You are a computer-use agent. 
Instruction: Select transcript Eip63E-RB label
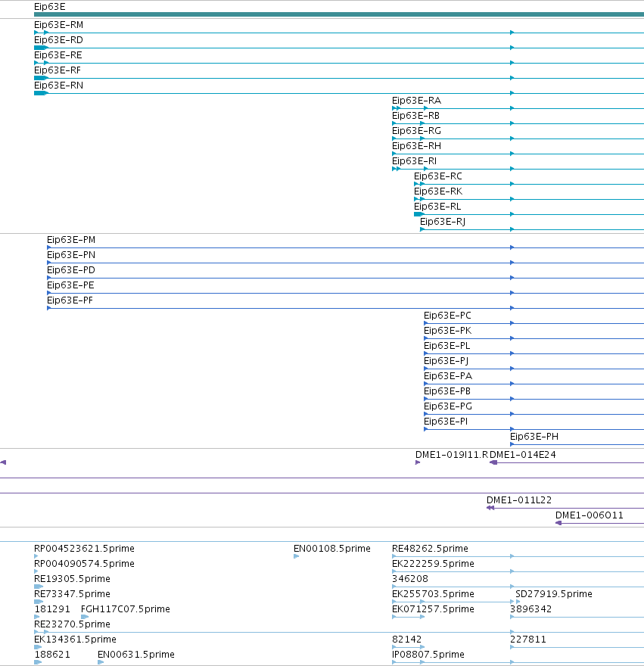416,116
